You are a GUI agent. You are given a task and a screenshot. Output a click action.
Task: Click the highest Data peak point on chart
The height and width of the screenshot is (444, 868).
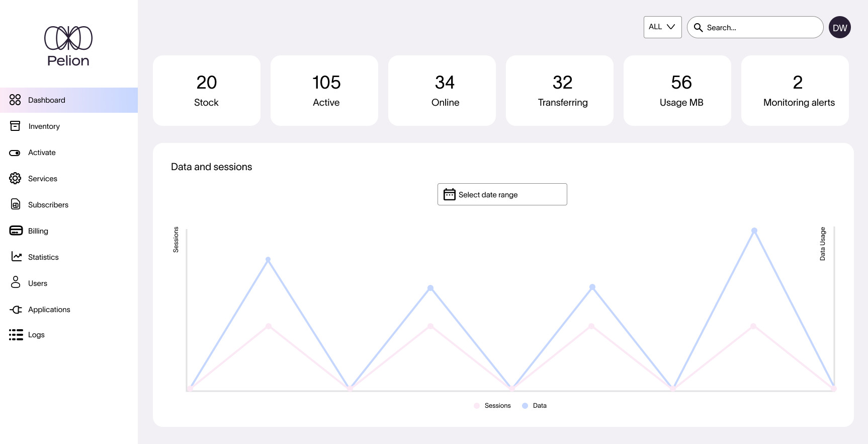point(754,231)
